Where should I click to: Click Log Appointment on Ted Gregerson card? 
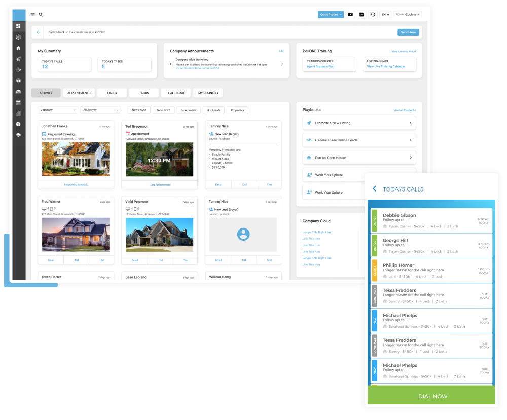coord(160,185)
